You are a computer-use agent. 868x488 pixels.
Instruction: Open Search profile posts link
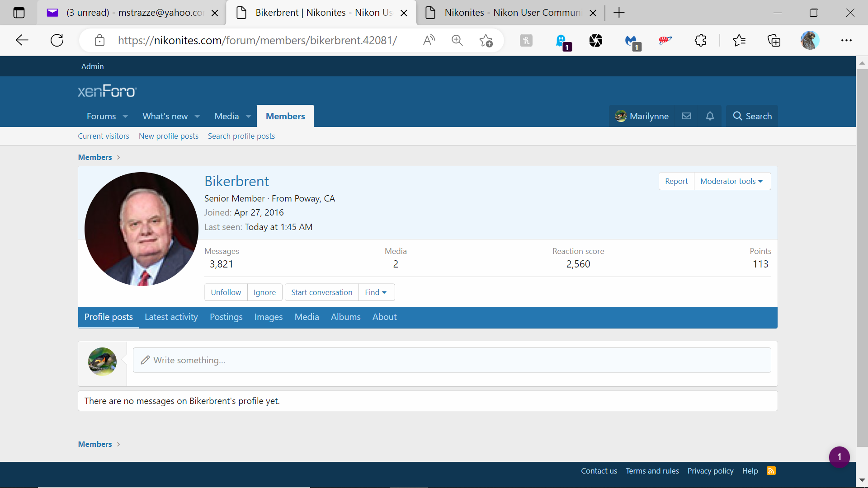pos(241,136)
